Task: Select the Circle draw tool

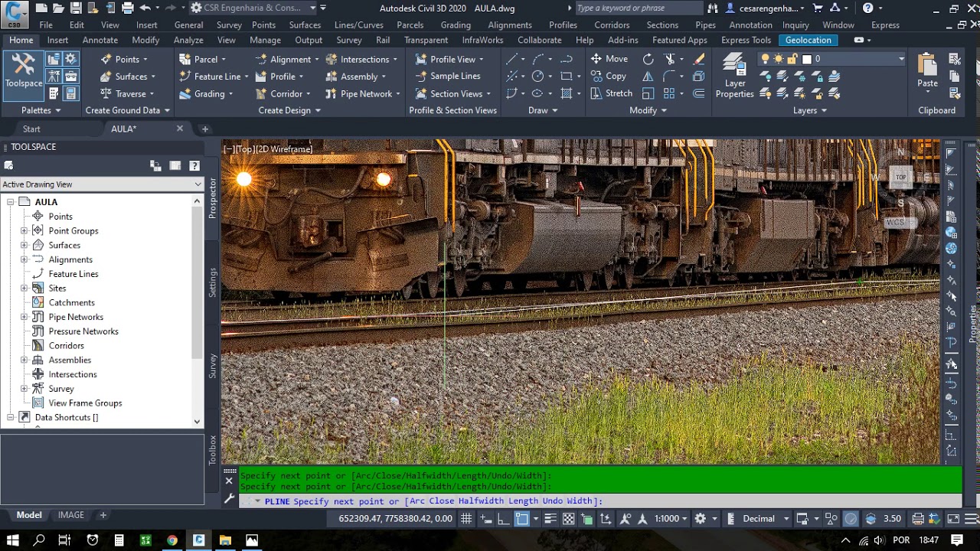Action: 537,76
